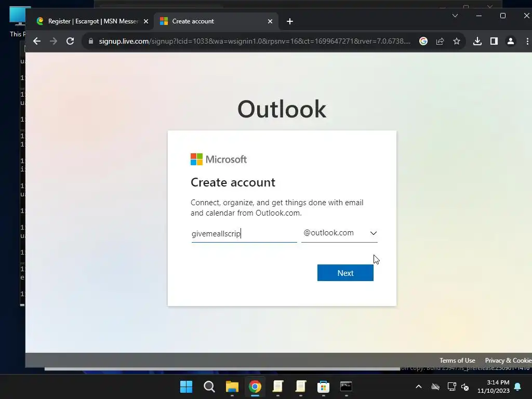
Task: Show hidden system tray icons
Action: click(x=419, y=387)
